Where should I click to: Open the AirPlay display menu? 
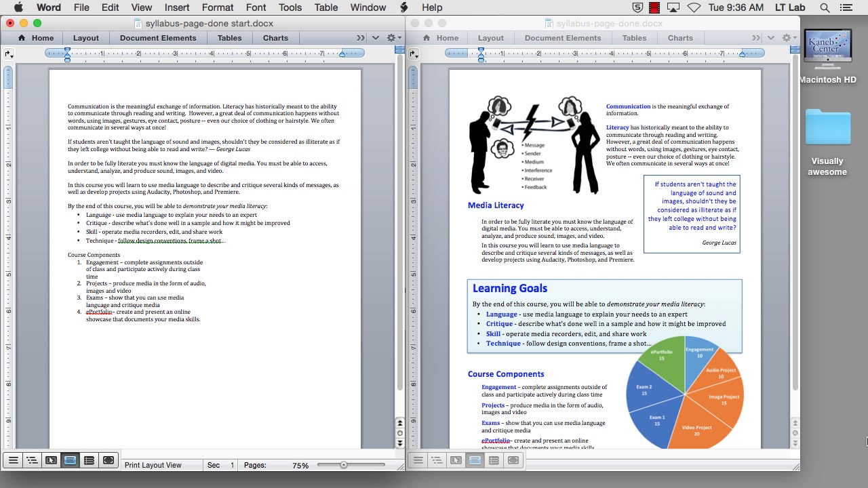[x=673, y=7]
